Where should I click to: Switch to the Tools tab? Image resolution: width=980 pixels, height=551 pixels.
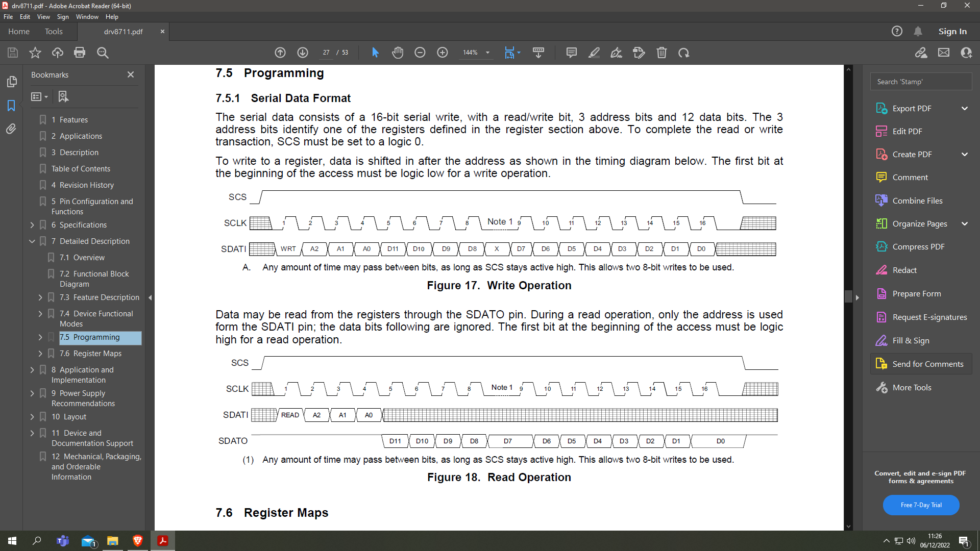(54, 31)
